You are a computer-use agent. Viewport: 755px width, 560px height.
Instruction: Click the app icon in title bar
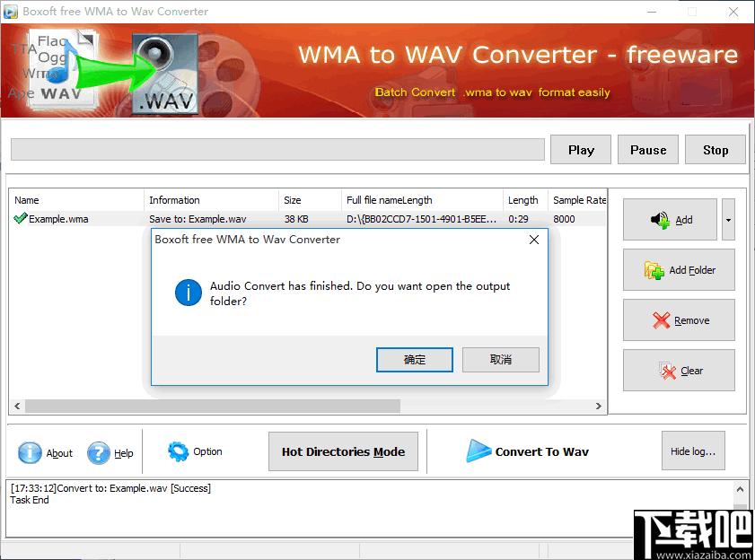click(10, 11)
